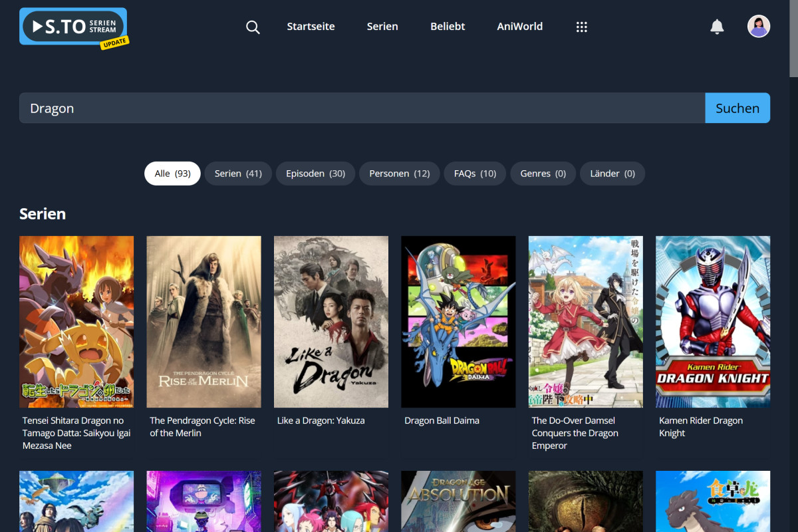This screenshot has width=798, height=532.
Task: Open the Serien (41) category filter
Action: pyautogui.click(x=237, y=173)
